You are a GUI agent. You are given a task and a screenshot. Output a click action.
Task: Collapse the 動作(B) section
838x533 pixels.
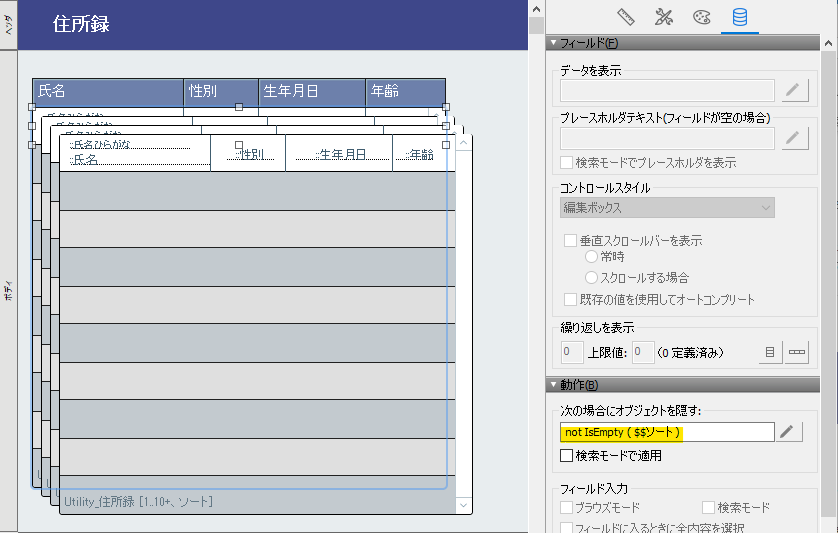click(554, 384)
